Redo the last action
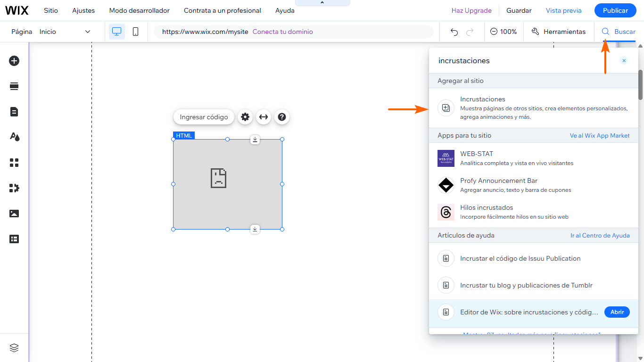 [470, 32]
